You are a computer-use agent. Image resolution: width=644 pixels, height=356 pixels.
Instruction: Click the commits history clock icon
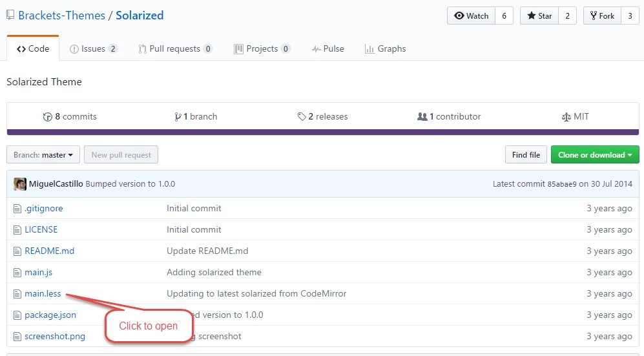pos(48,117)
